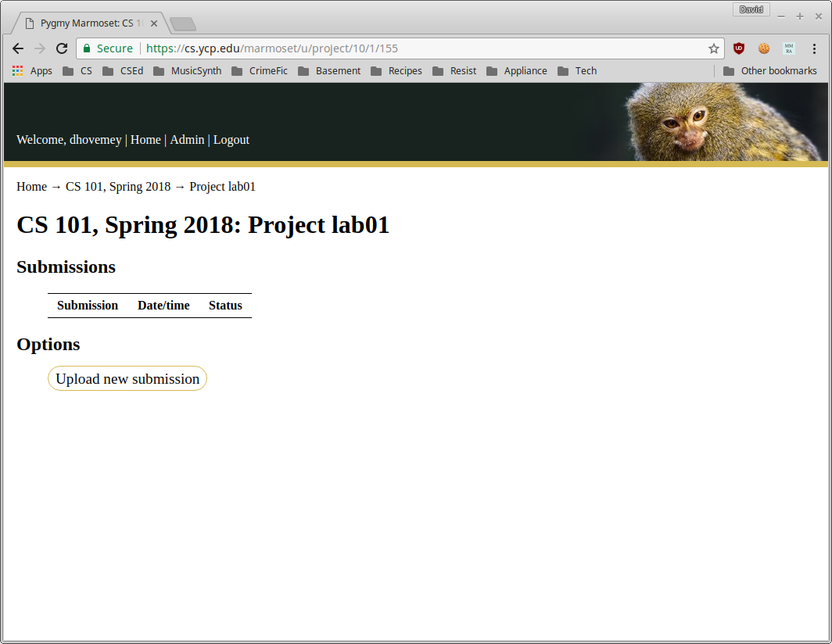Viewport: 832px width, 644px height.
Task: Click the Upload new submission button
Action: tap(127, 379)
